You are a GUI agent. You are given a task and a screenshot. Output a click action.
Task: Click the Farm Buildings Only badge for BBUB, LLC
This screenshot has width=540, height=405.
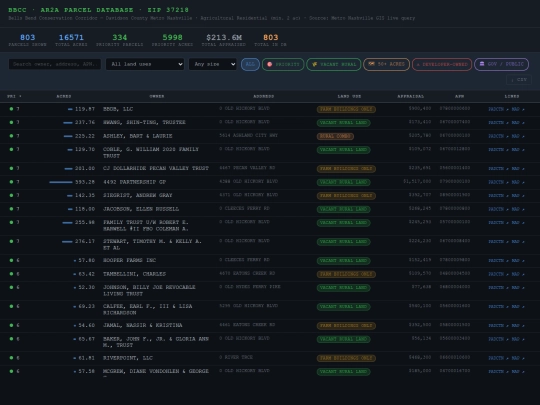(346, 109)
